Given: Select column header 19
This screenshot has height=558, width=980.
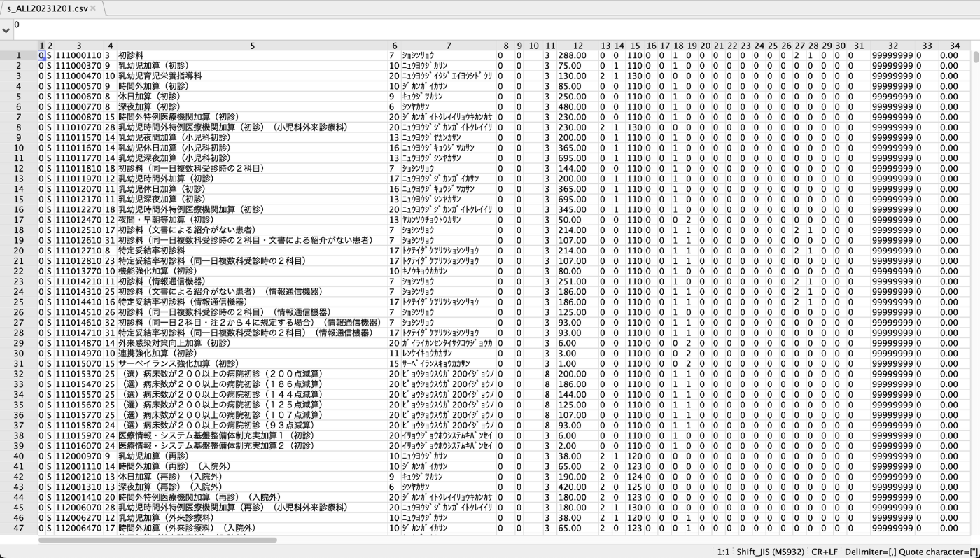Looking at the screenshot, I should coord(692,46).
